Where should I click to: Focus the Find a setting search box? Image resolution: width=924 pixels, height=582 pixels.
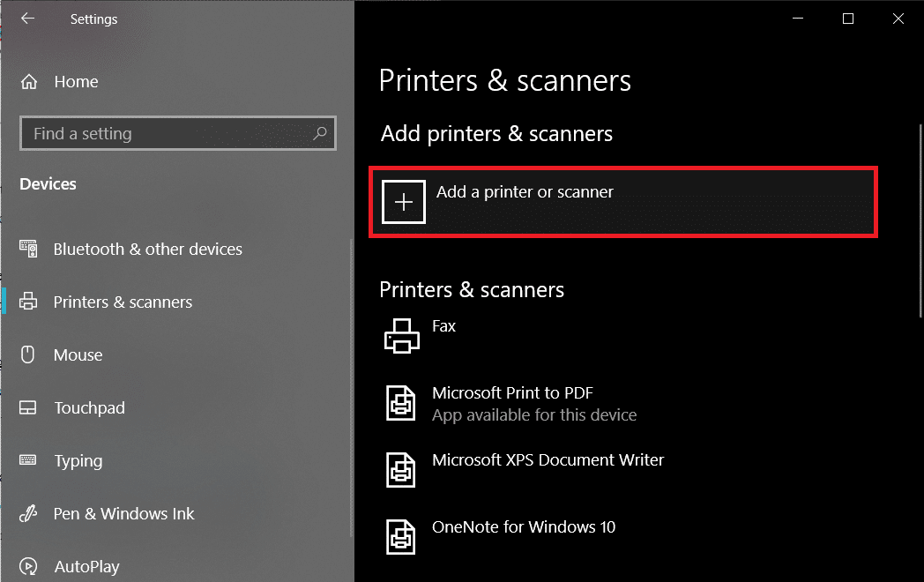coord(168,134)
